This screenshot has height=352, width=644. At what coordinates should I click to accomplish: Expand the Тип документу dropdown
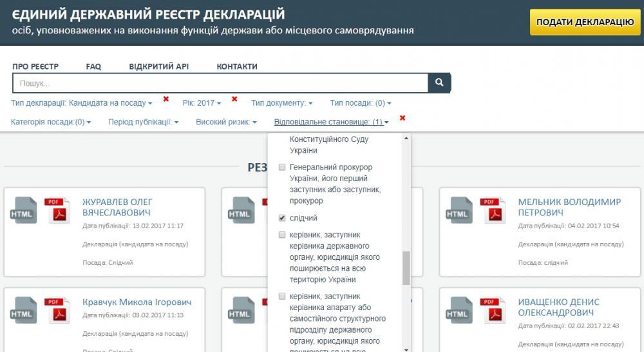[x=281, y=103]
